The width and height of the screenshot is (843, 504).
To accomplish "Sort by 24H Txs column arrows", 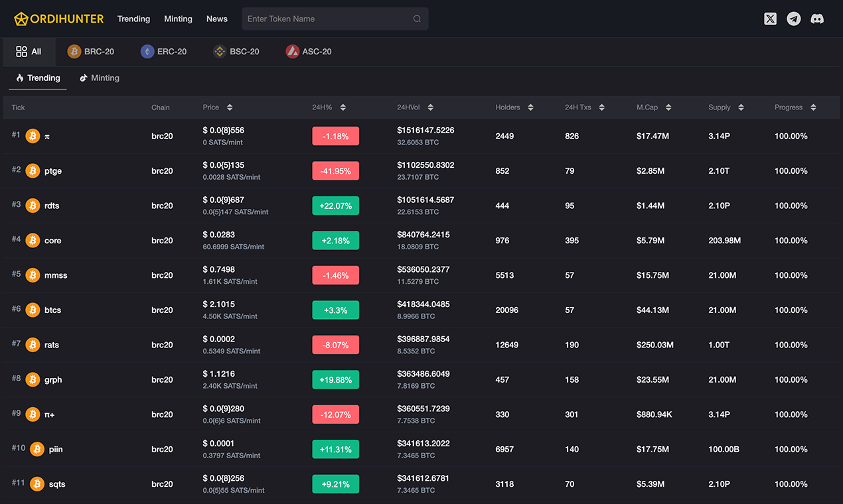I will [601, 107].
